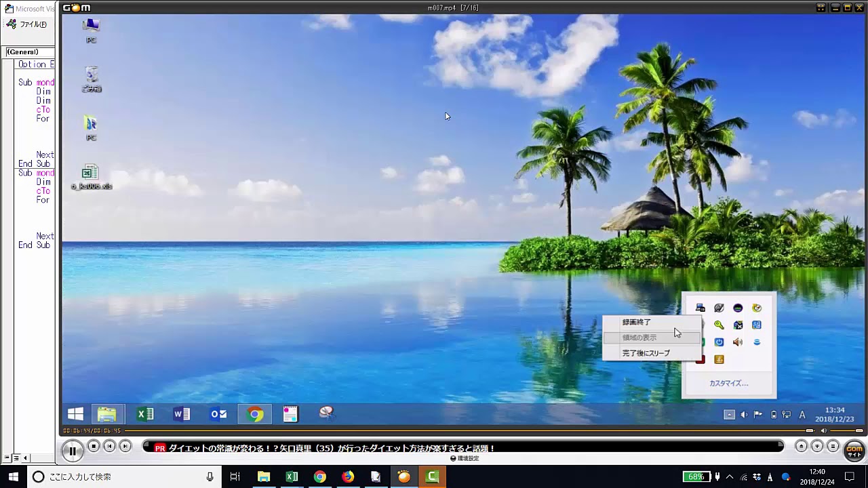The image size is (868, 488).
Task: Pause the GOM Player video
Action: click(72, 450)
